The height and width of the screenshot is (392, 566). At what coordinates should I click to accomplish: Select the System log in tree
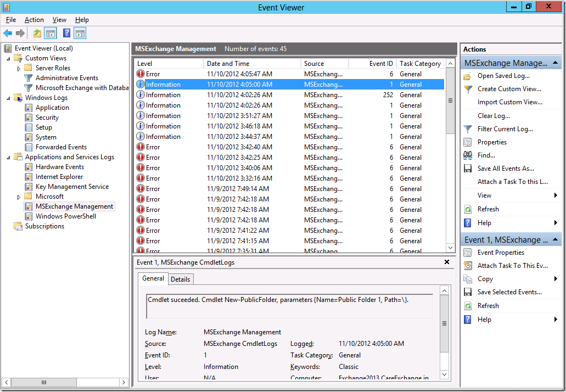click(46, 137)
